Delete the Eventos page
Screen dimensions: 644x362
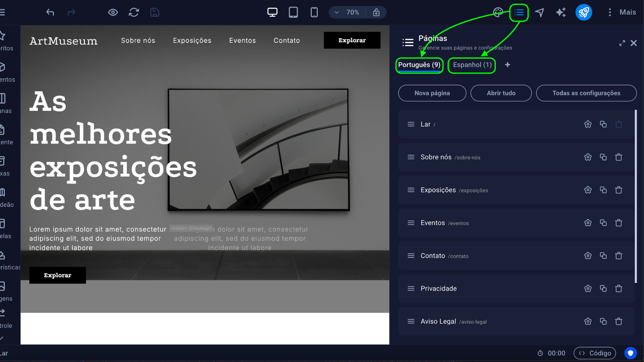(x=619, y=223)
